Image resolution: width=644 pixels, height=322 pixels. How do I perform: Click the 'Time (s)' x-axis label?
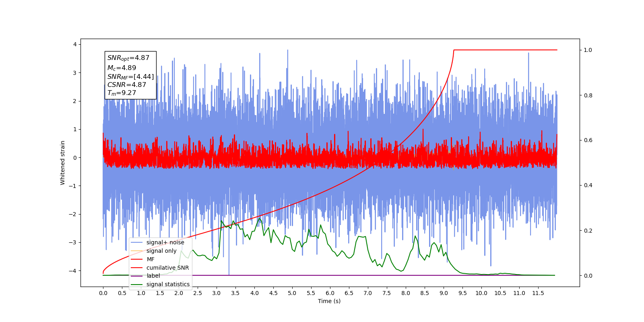coord(329,301)
